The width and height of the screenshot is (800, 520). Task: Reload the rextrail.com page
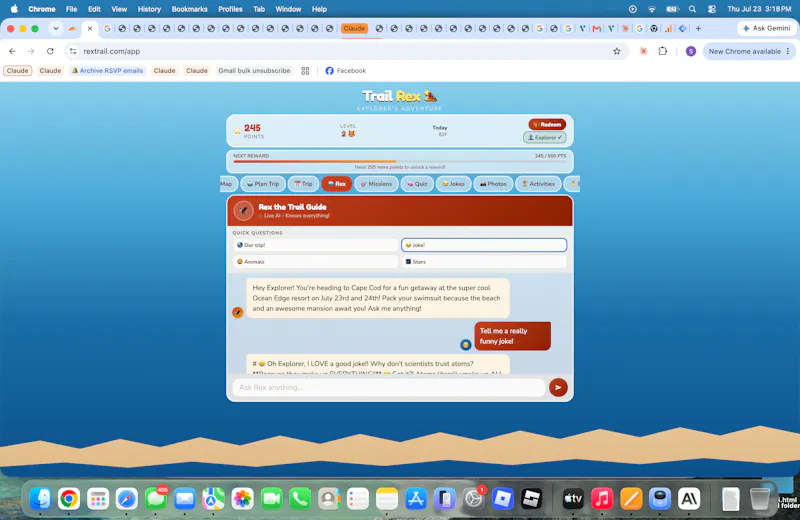(x=50, y=51)
